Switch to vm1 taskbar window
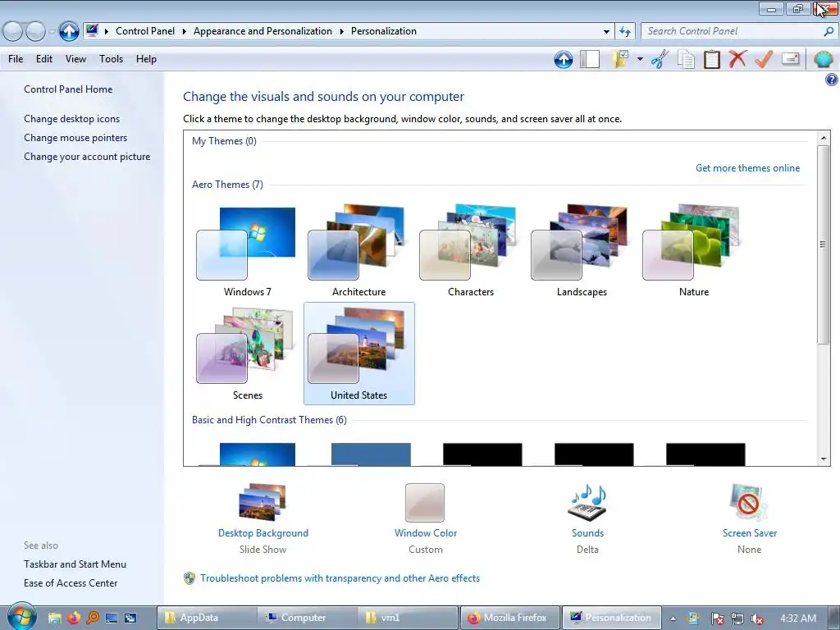 (x=409, y=618)
